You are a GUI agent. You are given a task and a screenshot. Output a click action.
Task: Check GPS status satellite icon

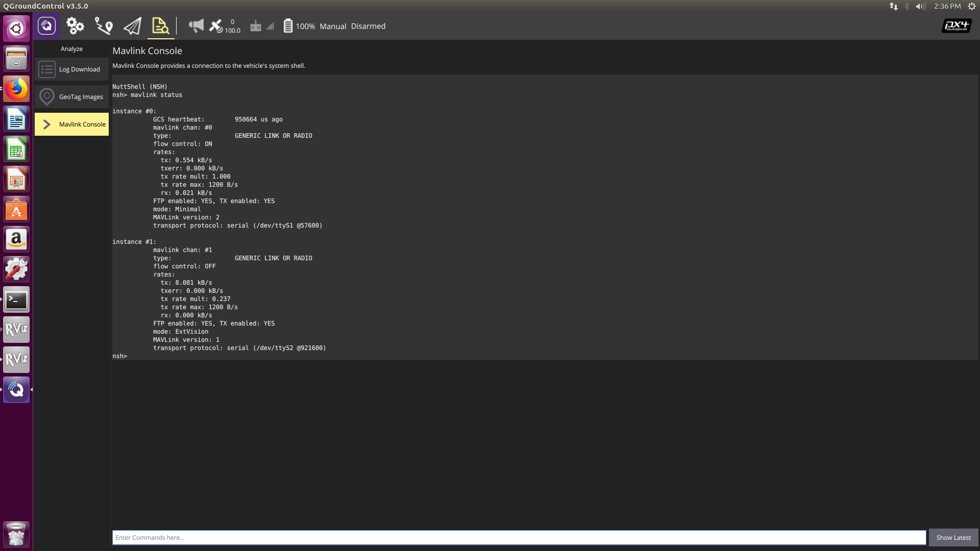point(216,26)
